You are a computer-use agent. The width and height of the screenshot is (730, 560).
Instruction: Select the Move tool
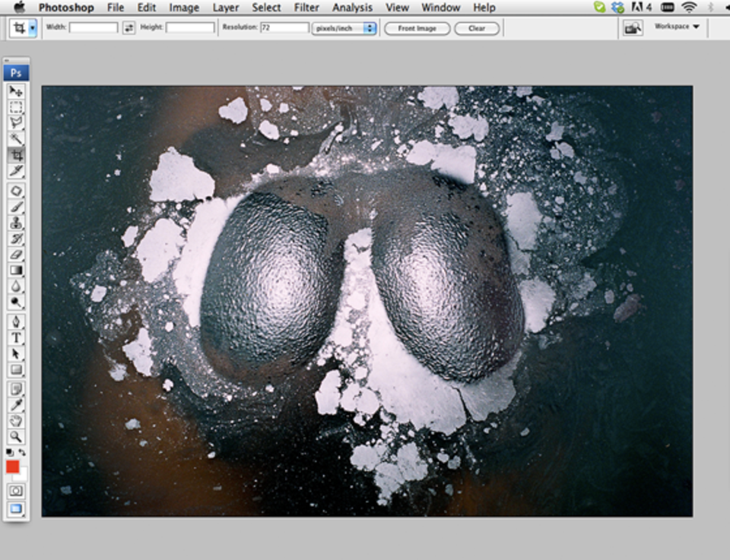(16, 91)
